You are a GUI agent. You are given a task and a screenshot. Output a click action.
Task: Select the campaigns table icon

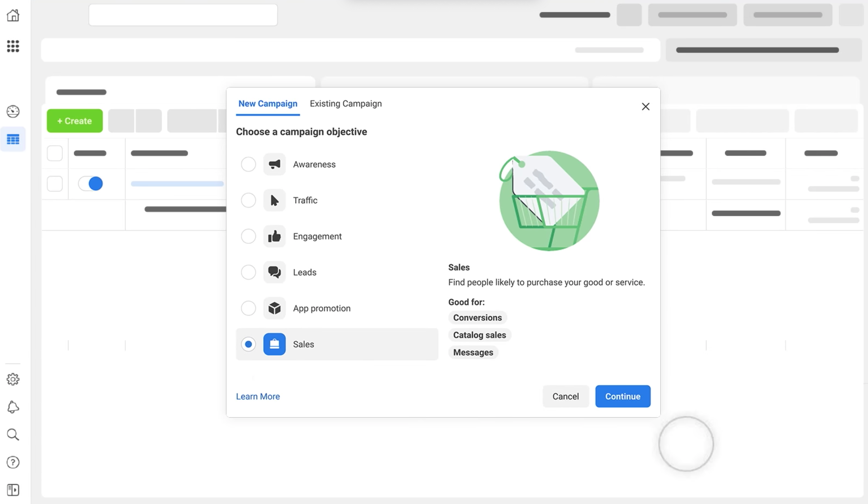coord(13,139)
